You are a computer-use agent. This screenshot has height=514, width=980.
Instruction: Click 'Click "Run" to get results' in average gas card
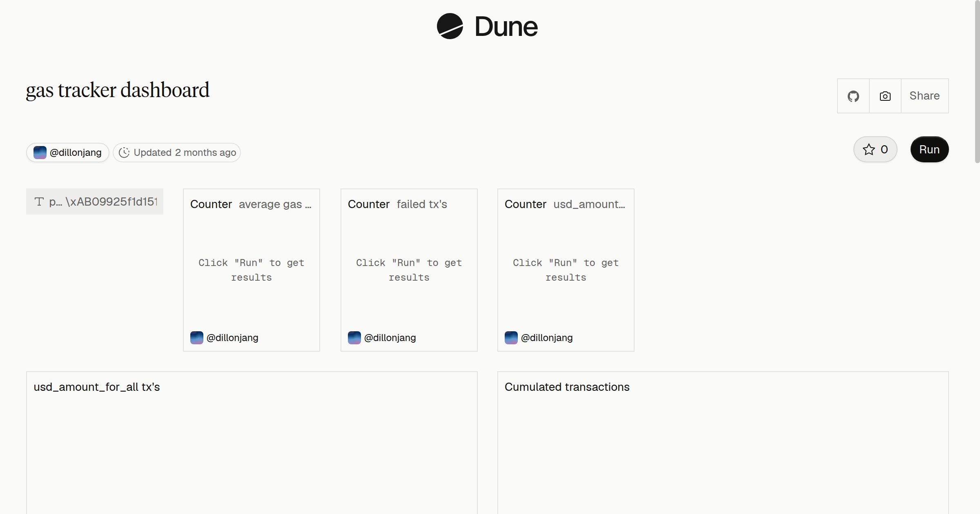[x=252, y=270]
